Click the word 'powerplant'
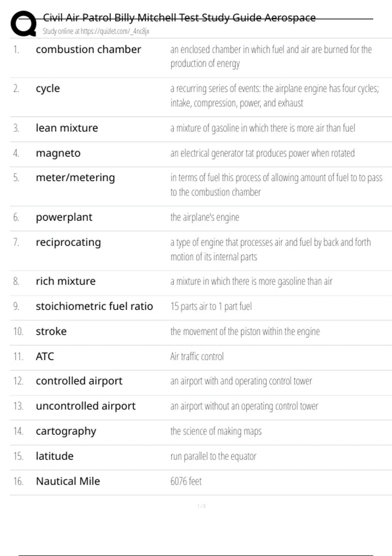The image size is (392, 556). 64,217
